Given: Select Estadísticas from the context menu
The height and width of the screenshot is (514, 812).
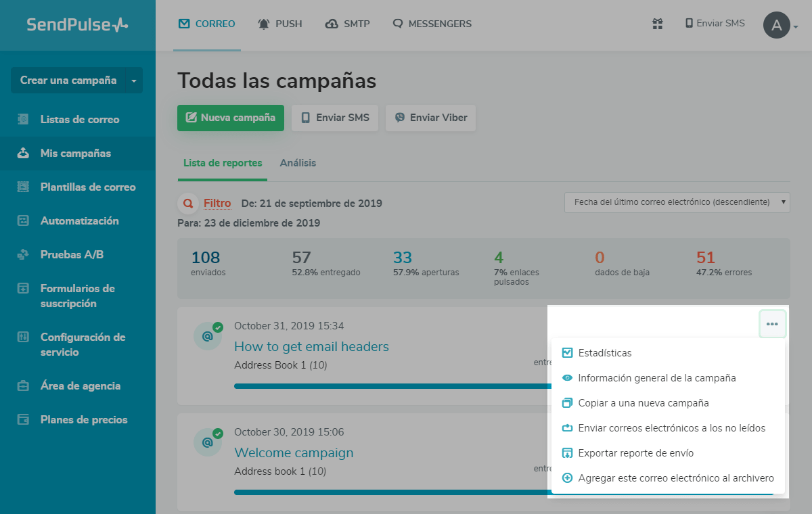Looking at the screenshot, I should click(604, 353).
